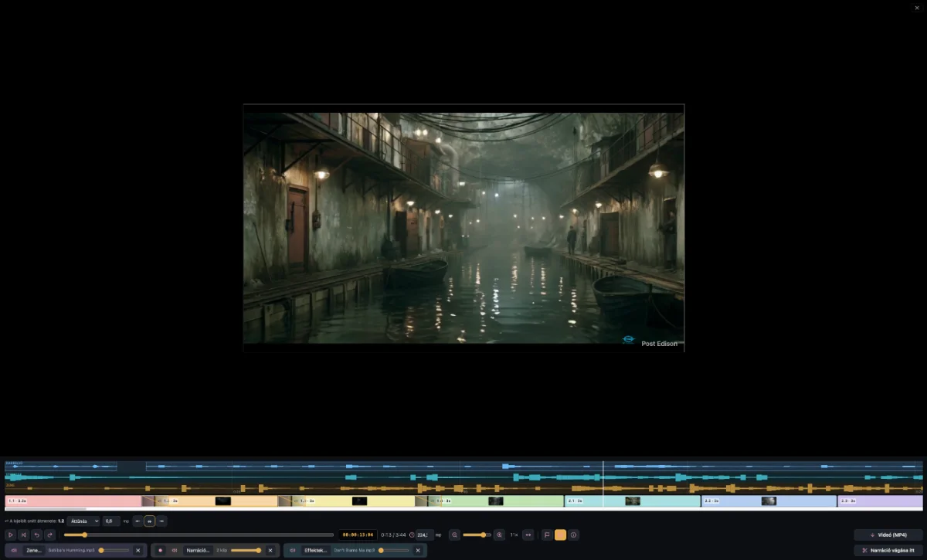Start playback with the play button
This screenshot has height=560, width=927.
pyautogui.click(x=11, y=535)
